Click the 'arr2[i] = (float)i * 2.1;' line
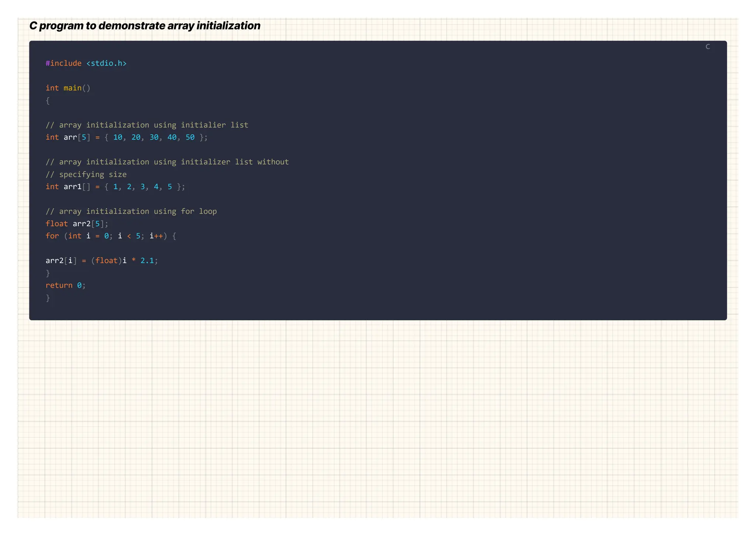 tap(102, 260)
